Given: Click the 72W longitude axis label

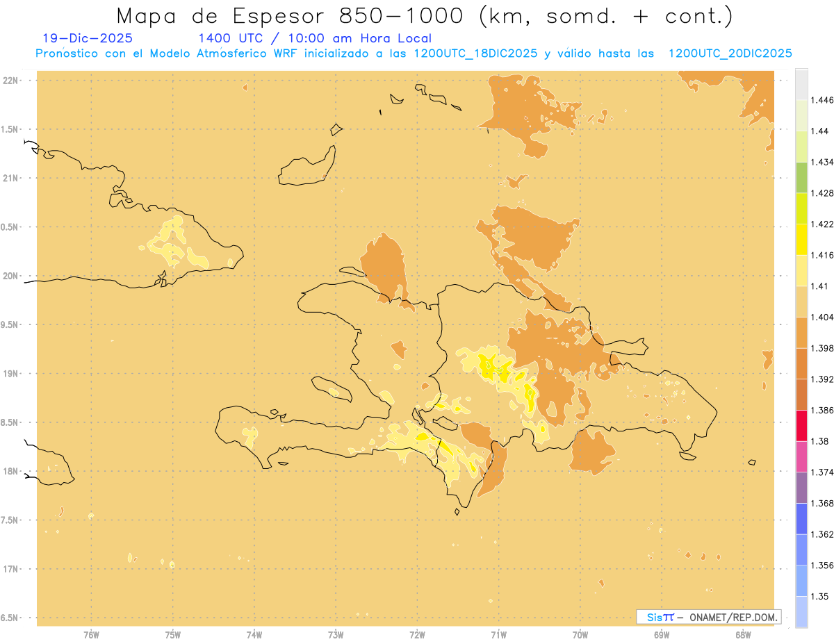Looking at the screenshot, I should 418,634.
